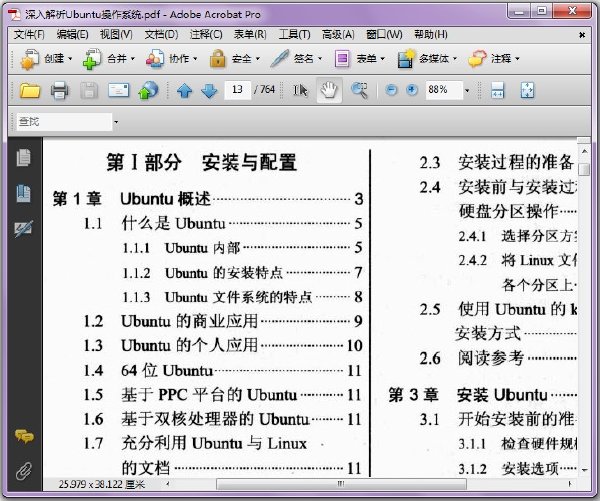The width and height of the screenshot is (600, 501).
Task: Click the Open folder icon
Action: (30, 91)
